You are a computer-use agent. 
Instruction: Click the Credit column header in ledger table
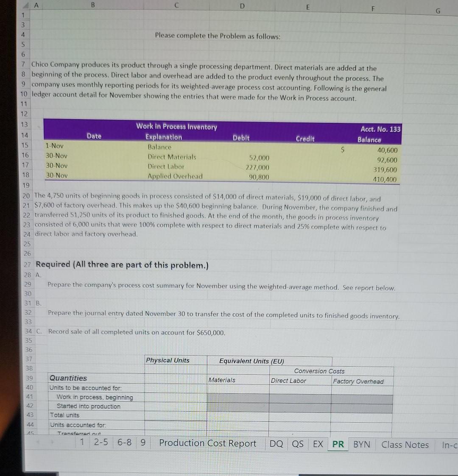pyautogui.click(x=305, y=139)
